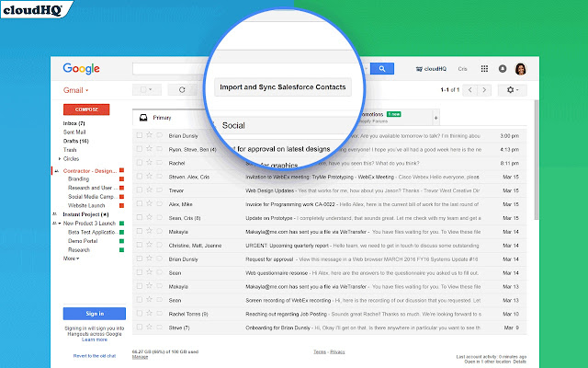Open Sent Mail folder
The height and width of the screenshot is (368, 588).
(x=74, y=132)
